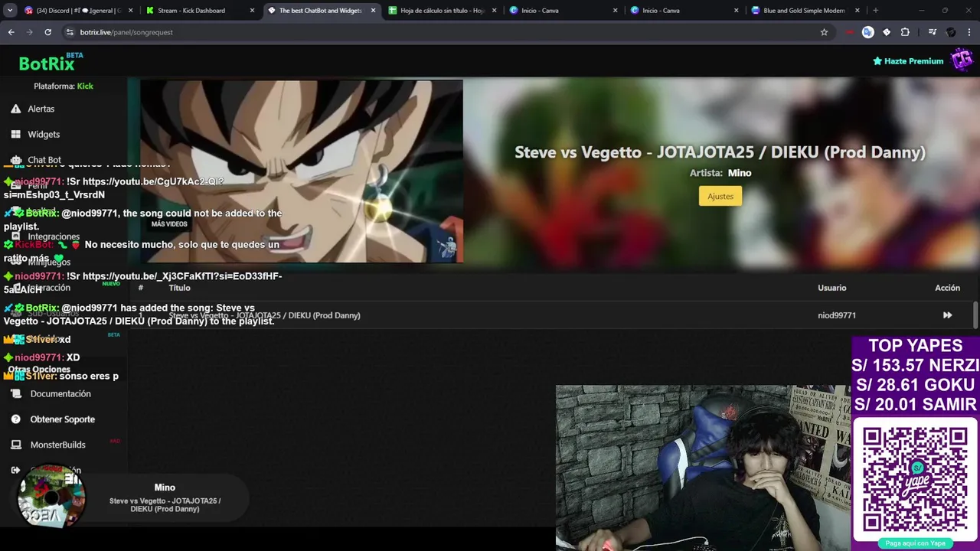Open the user avatar in BotRix header
The image size is (980, 551).
click(962, 60)
